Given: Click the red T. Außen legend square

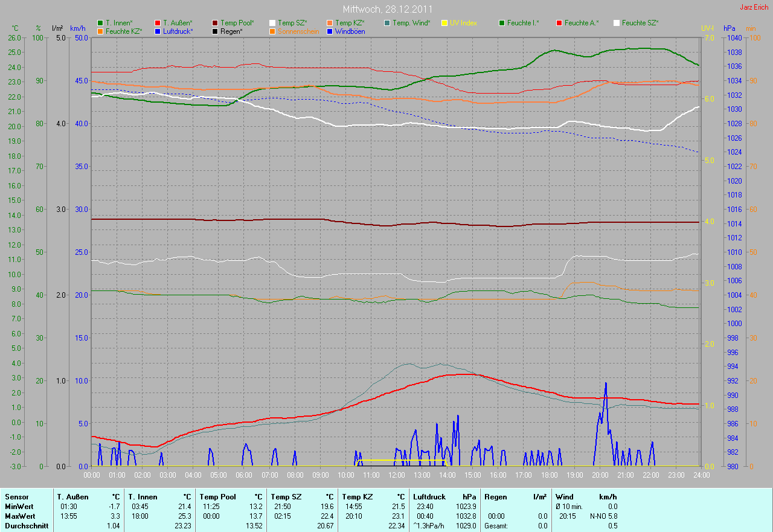Looking at the screenshot, I should coord(158,23).
